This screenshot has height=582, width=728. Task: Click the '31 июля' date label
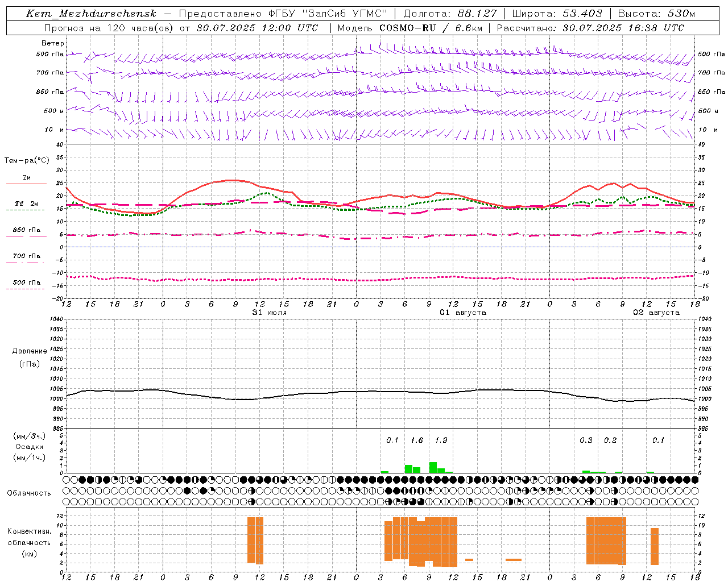pyautogui.click(x=270, y=313)
